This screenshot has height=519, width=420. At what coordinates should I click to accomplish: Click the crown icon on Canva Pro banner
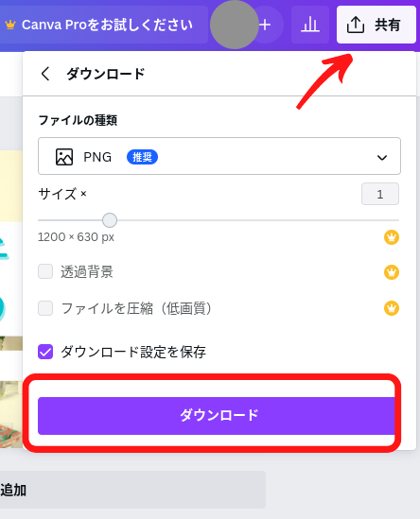10,25
